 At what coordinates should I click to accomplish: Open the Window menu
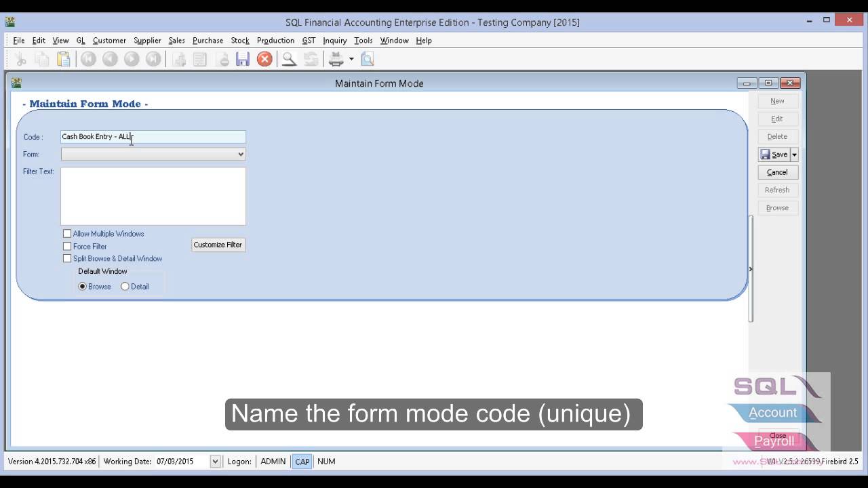(x=394, y=41)
